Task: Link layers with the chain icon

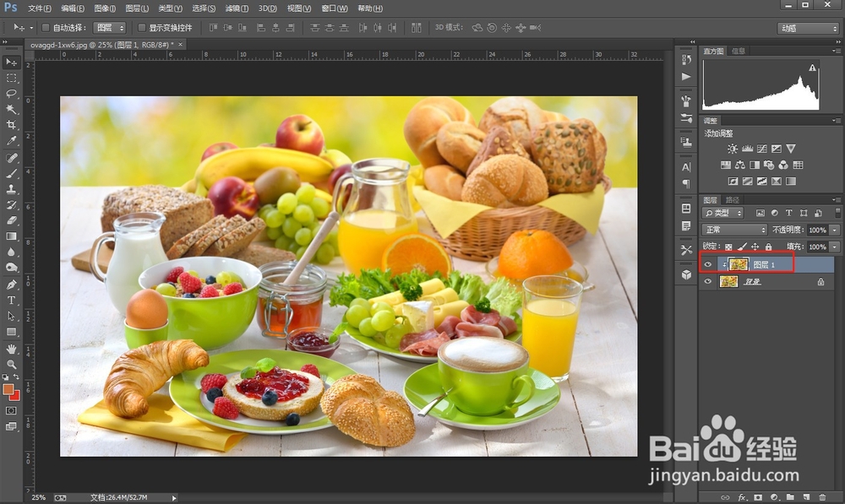Action: tap(725, 497)
